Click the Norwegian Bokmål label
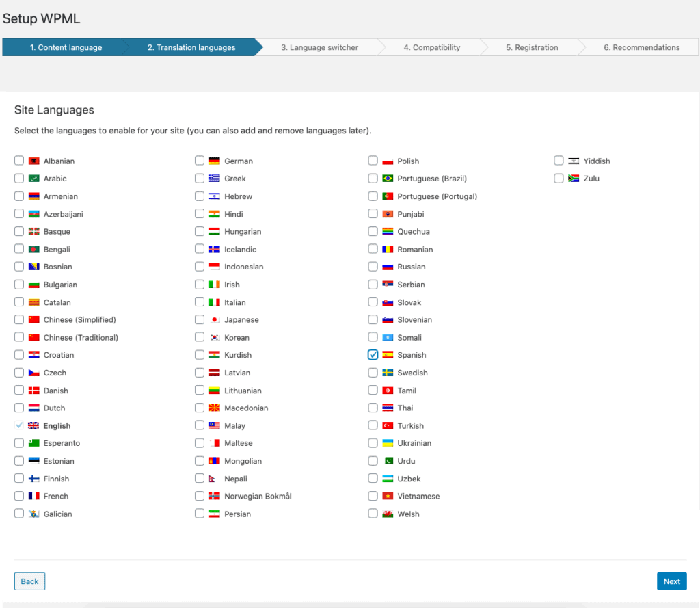 point(258,497)
